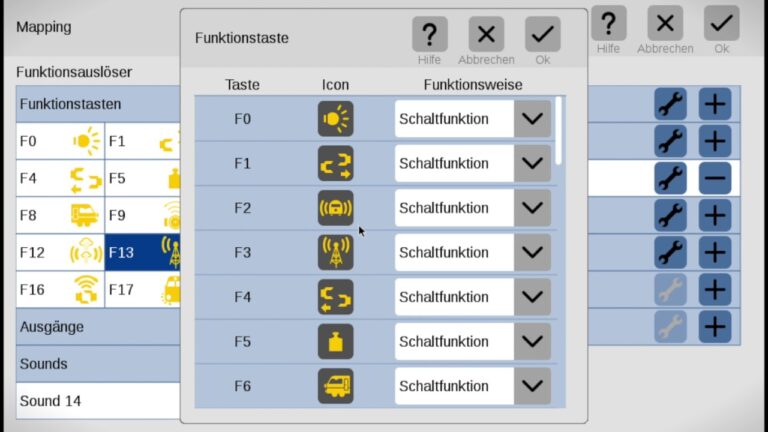The width and height of the screenshot is (768, 432).
Task: Click wrench icon in Funktionstasten header row
Action: (671, 104)
